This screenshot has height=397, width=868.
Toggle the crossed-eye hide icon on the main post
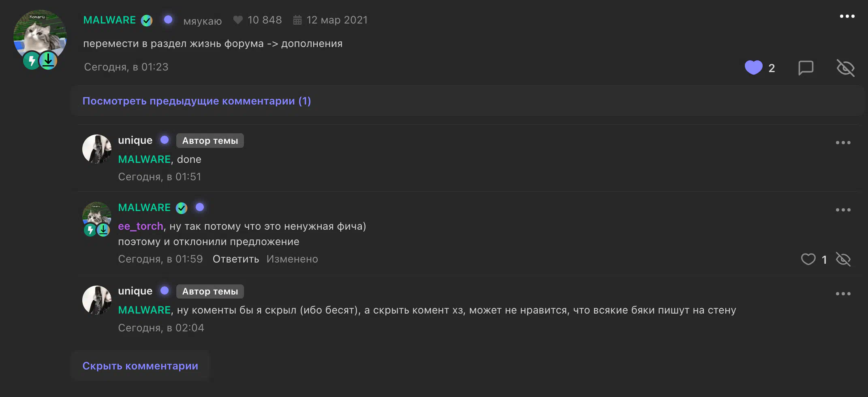click(x=845, y=68)
